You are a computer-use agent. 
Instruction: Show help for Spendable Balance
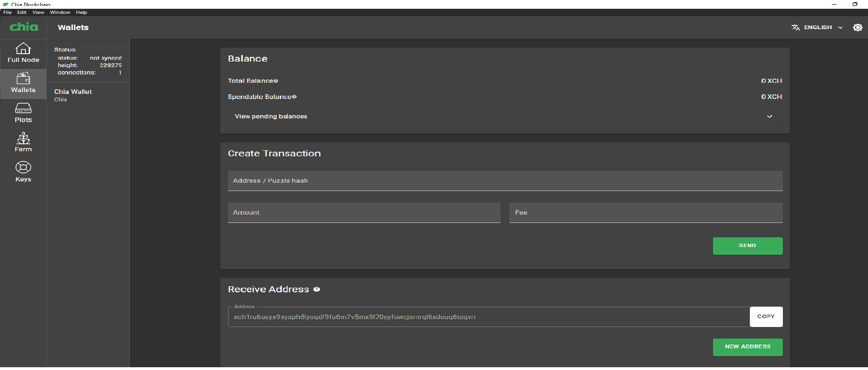tap(294, 97)
